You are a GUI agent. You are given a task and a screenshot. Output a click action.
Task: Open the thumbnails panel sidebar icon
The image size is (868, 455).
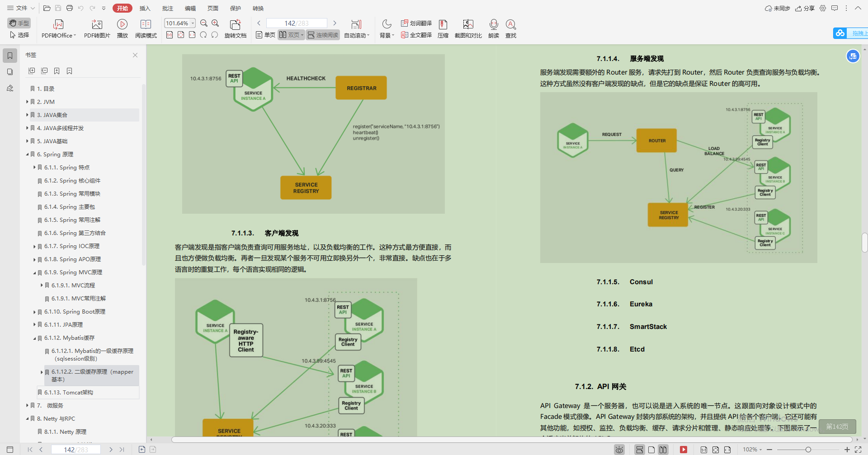coord(10,72)
